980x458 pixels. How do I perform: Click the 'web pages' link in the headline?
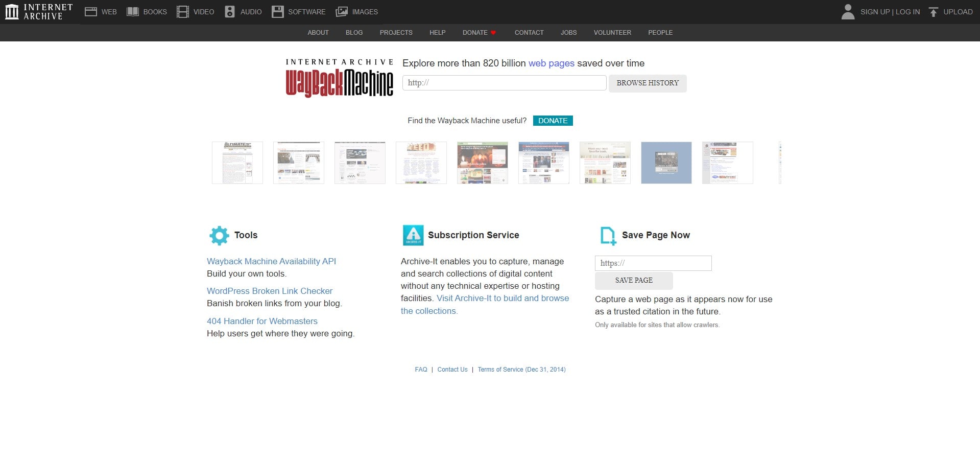pyautogui.click(x=551, y=63)
